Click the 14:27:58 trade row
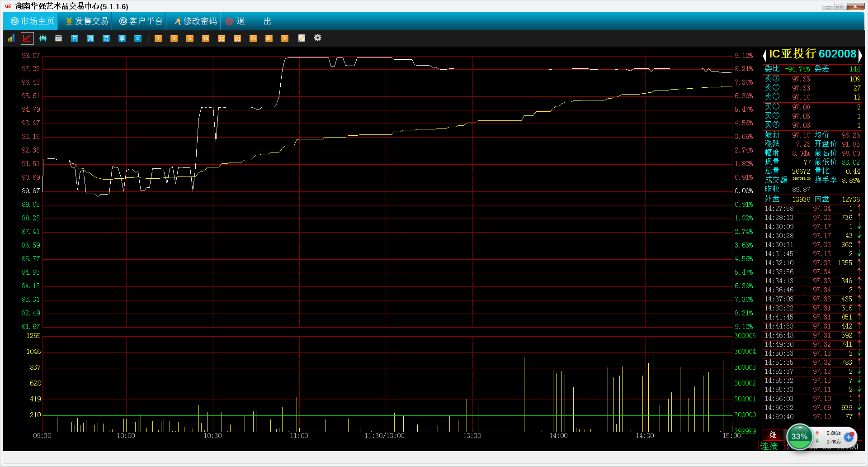This screenshot has height=467, width=868. 812,209
